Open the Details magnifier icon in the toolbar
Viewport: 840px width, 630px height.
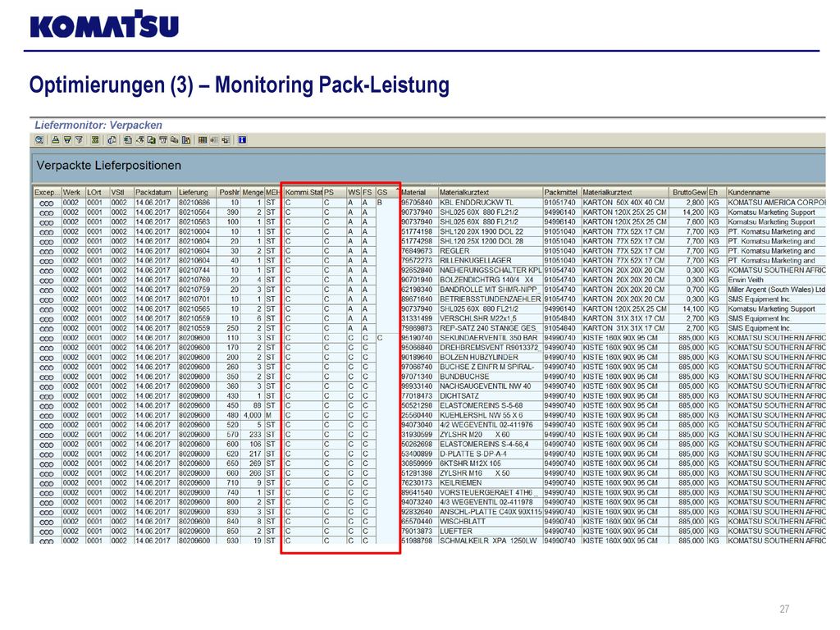click(39, 140)
